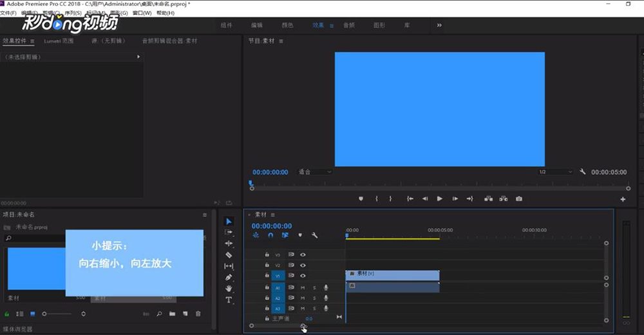
Task: Toggle timeline snap magnet
Action: coord(270,235)
